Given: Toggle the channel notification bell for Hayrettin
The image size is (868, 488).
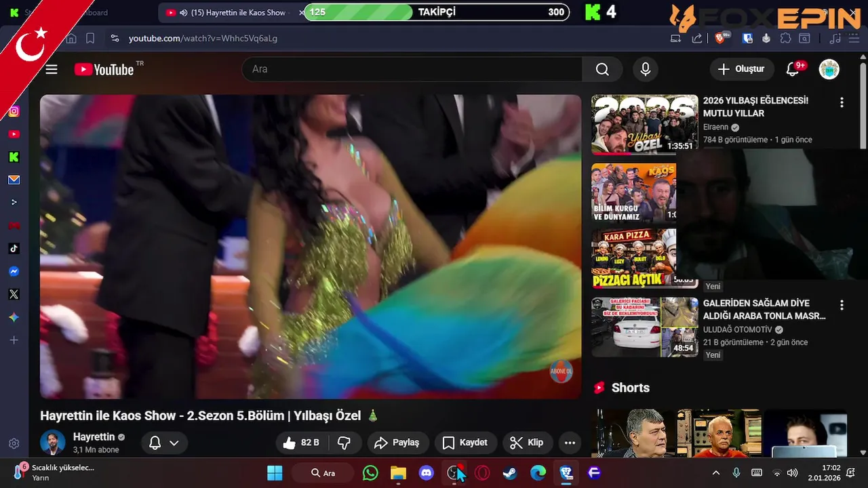Looking at the screenshot, I should click(155, 443).
